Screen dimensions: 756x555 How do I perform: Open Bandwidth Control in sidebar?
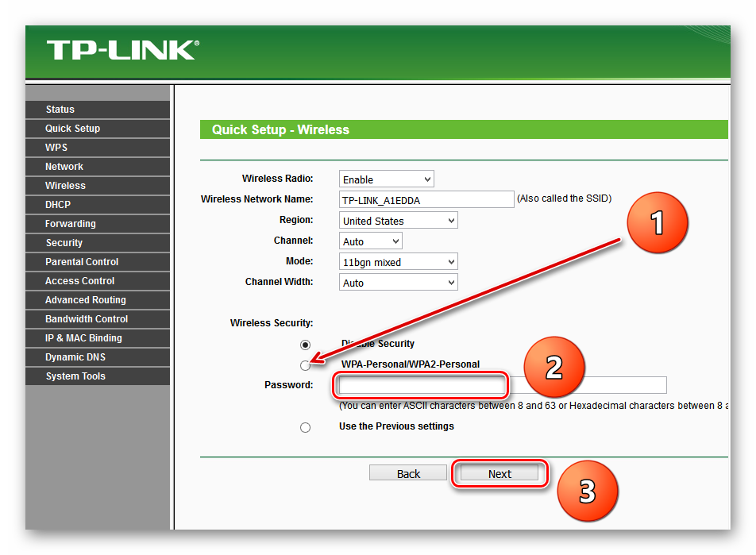click(x=87, y=319)
